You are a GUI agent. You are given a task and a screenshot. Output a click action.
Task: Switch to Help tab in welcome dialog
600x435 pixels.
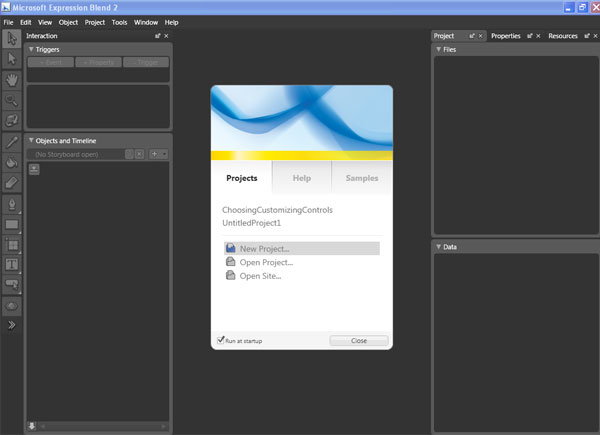(302, 178)
